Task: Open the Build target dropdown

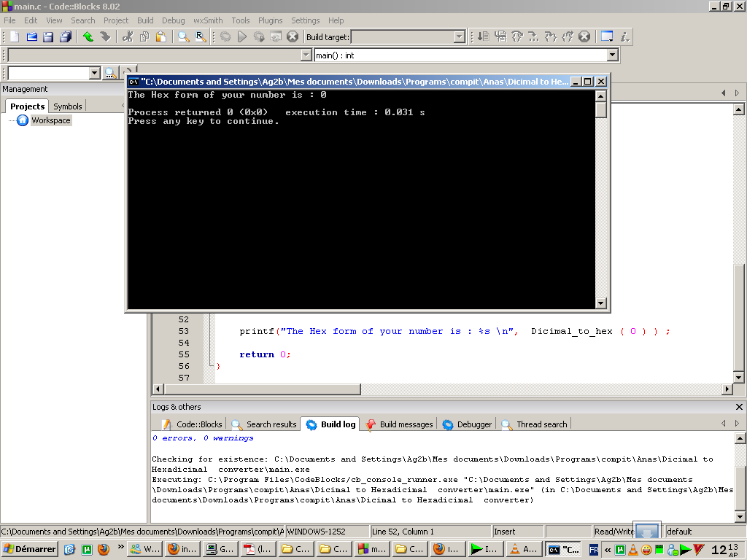Action: 460,36
